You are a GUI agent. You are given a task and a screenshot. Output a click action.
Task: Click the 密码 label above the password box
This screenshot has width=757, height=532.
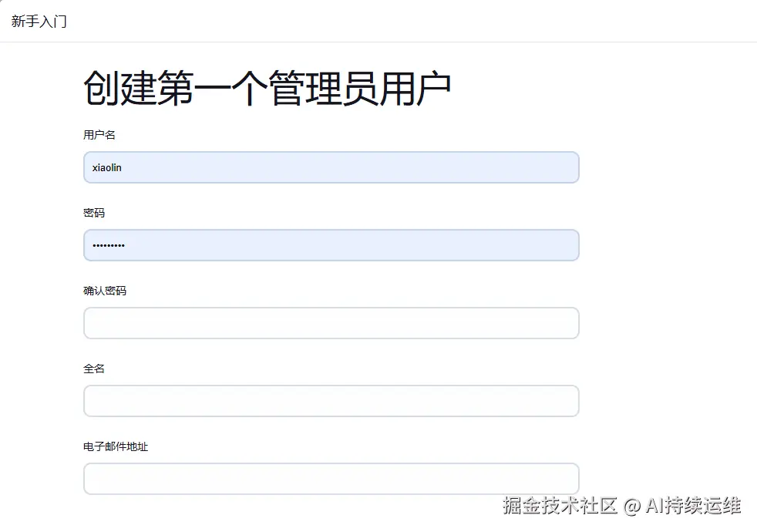pos(93,213)
